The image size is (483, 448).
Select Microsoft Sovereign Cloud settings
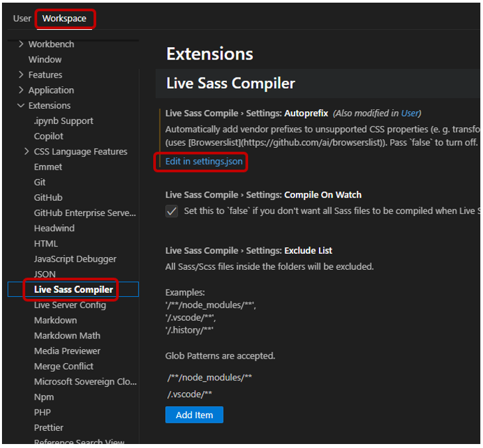click(86, 382)
